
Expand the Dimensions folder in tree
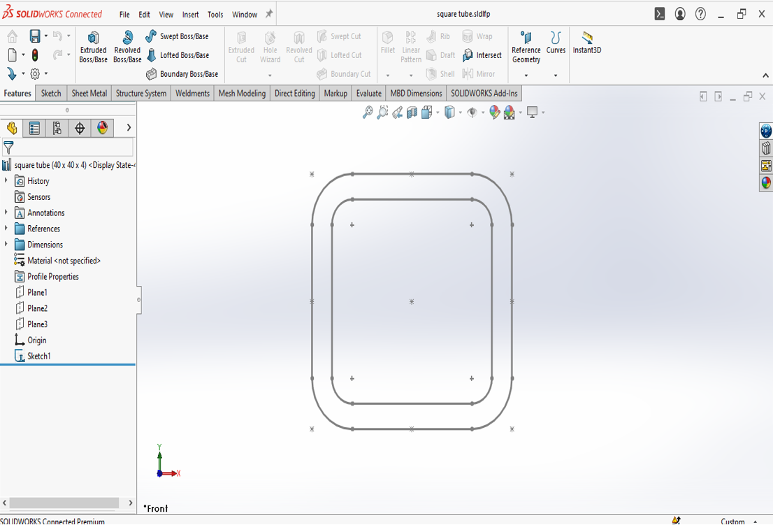tap(6, 245)
